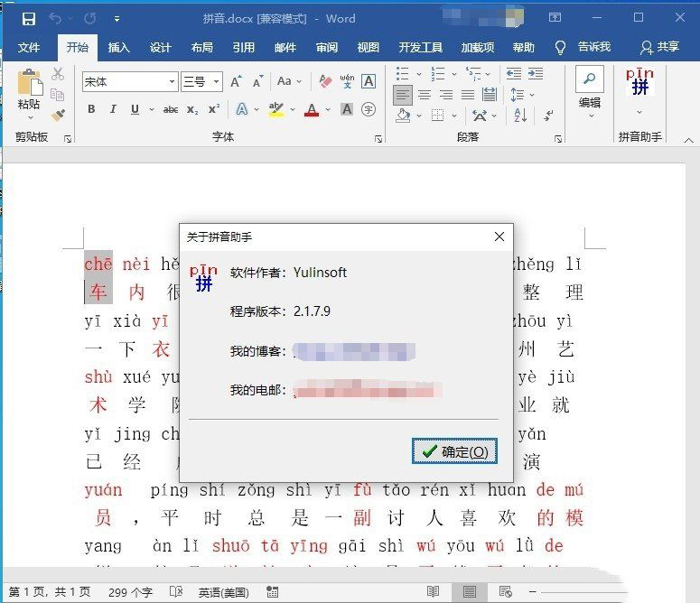Click the increase indent icon
The height and width of the screenshot is (603, 700).
point(536,74)
